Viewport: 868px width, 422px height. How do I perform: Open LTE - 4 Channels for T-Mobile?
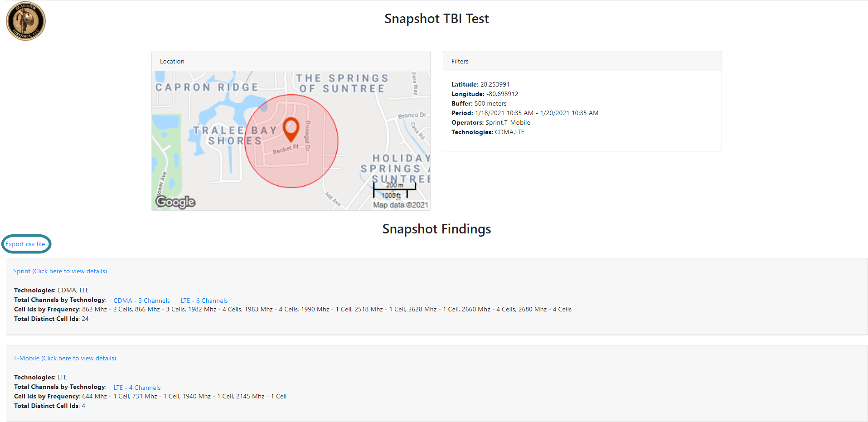tap(137, 388)
